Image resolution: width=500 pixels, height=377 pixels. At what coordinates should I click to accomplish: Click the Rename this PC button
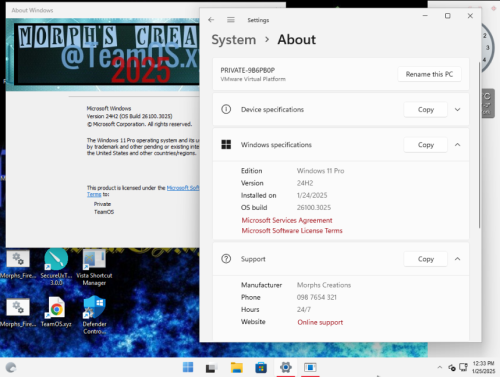(x=429, y=74)
